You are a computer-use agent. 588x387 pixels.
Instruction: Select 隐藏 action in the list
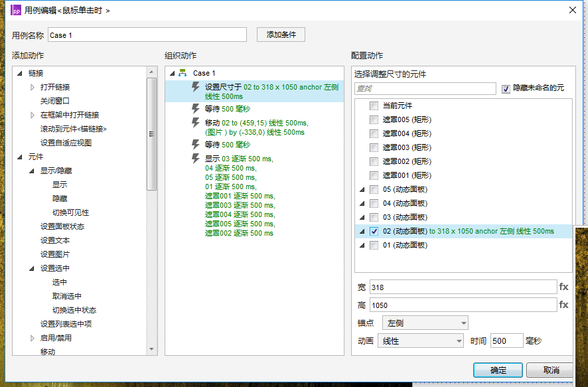pyautogui.click(x=60, y=198)
